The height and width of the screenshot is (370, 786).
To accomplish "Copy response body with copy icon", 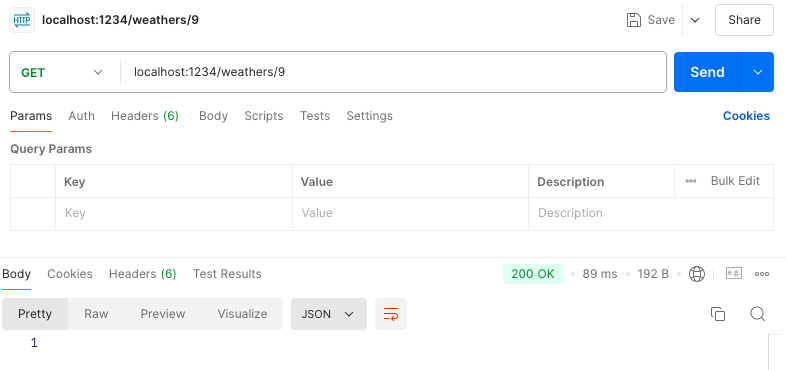I will 718,314.
